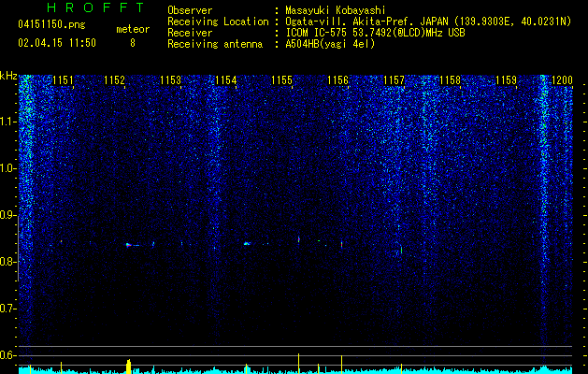
Task: Click the date stamp 02.04.15 11:50
Action: pos(57,43)
